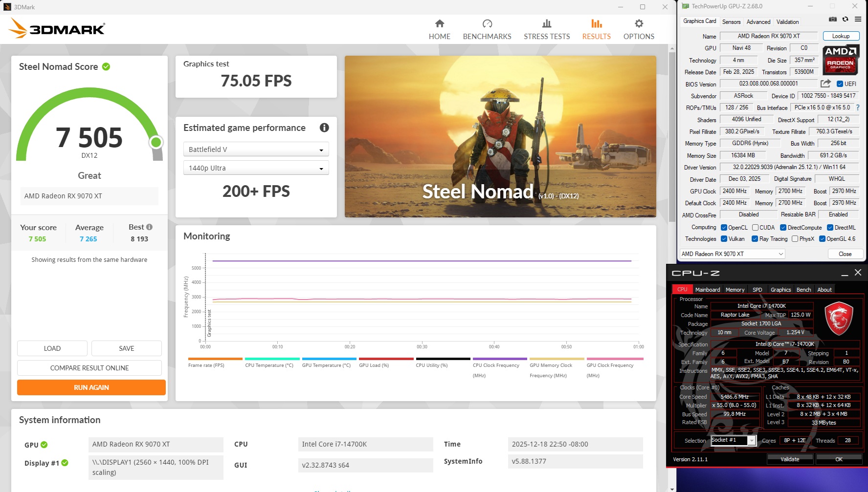The image size is (868, 492).
Task: Open the Bench tab in CPU-Z
Action: tap(803, 290)
